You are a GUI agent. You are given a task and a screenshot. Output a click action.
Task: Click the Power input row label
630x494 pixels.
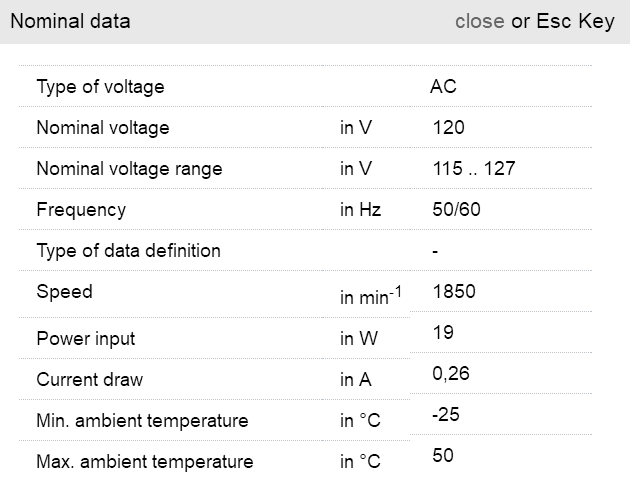click(x=86, y=339)
